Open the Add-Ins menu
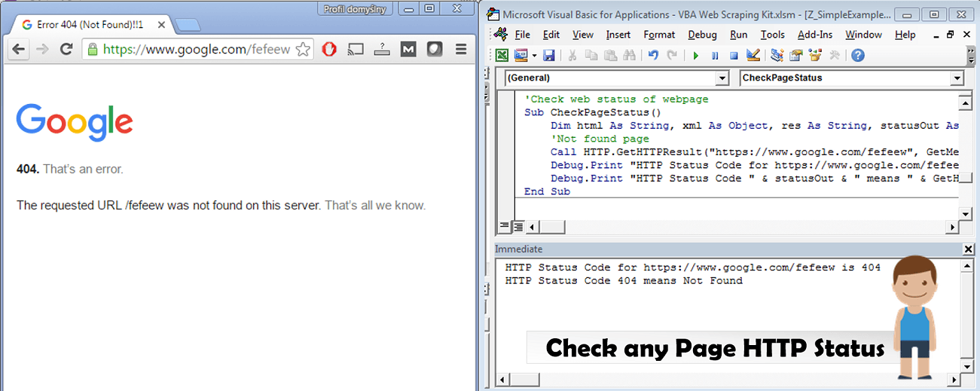980x391 pixels. pos(816,35)
